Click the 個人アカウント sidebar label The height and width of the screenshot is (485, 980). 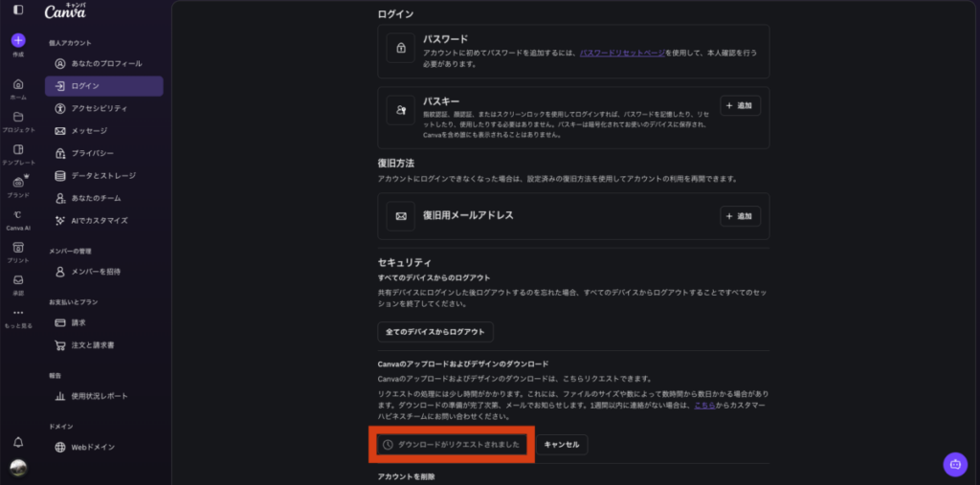click(70, 43)
